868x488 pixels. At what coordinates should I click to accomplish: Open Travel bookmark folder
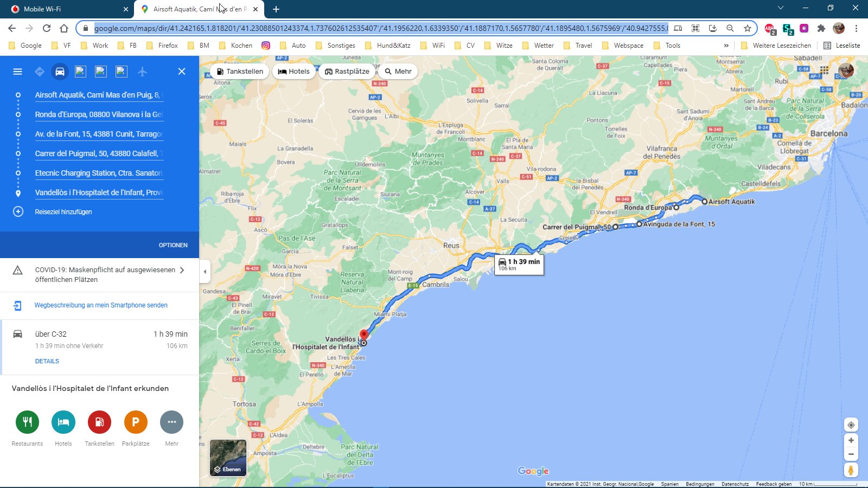(578, 46)
